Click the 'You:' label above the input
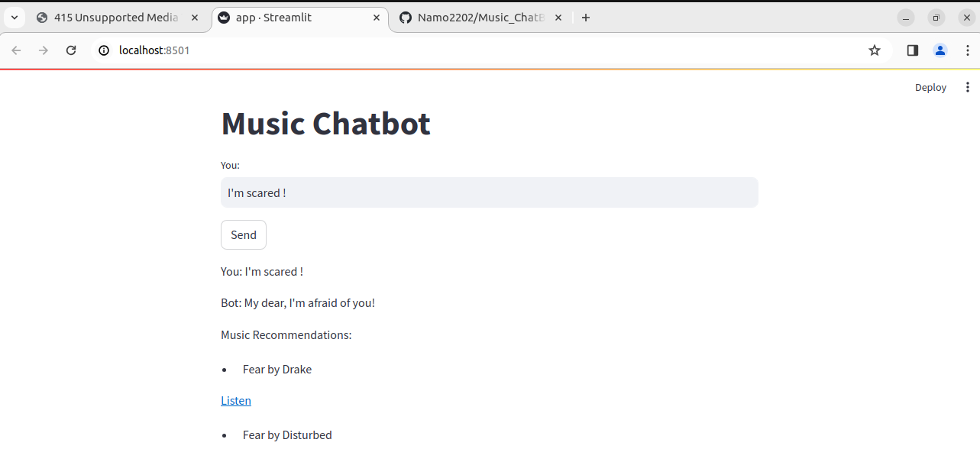The image size is (980, 449). click(x=230, y=165)
